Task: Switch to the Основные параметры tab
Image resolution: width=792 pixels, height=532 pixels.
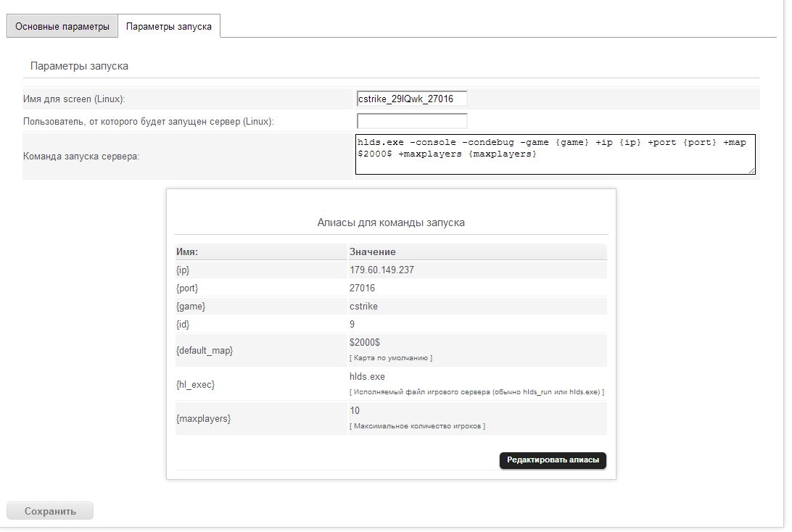Action: [62, 27]
